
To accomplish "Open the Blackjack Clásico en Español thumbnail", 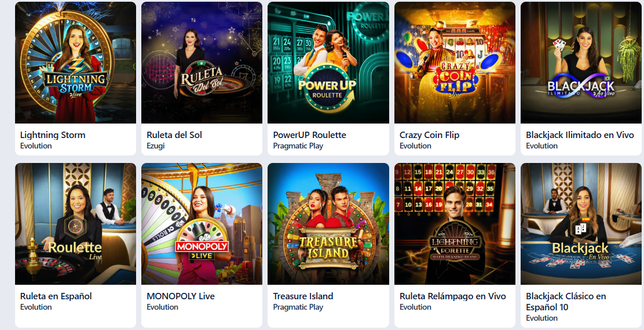I will click(x=581, y=224).
